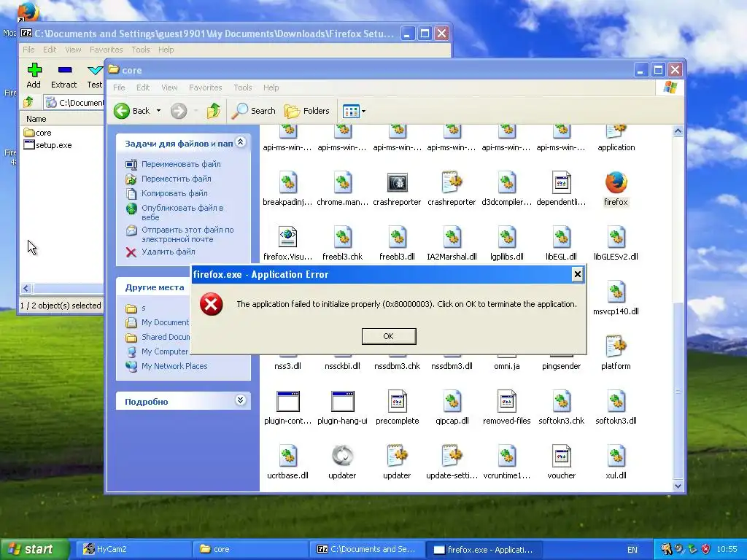Click OK in the Application Error dialog
Image resolution: width=747 pixels, height=560 pixels.
389,336
